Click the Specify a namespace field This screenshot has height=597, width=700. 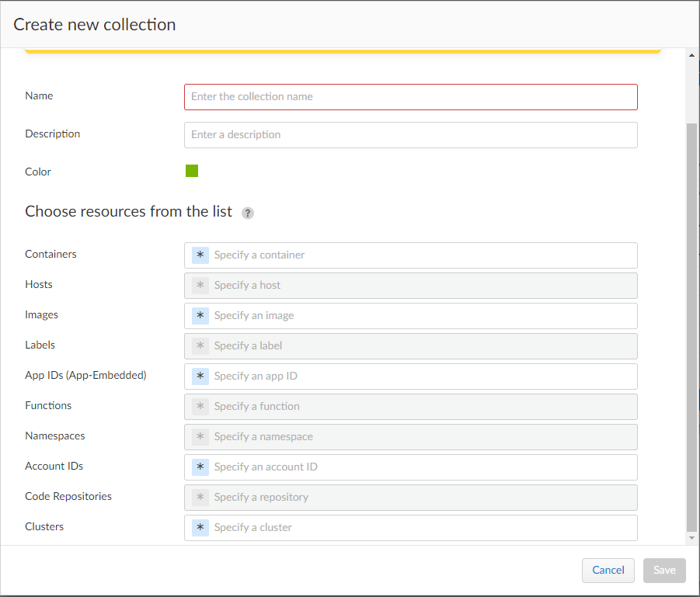click(423, 437)
